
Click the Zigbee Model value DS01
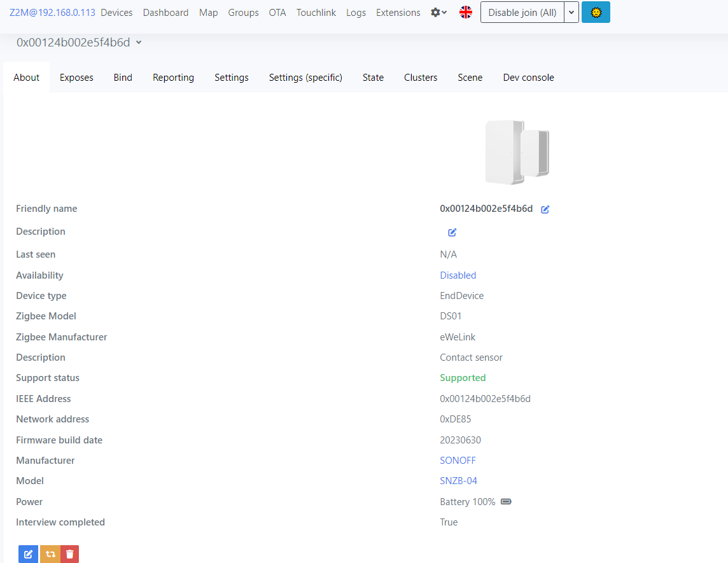[x=451, y=316]
